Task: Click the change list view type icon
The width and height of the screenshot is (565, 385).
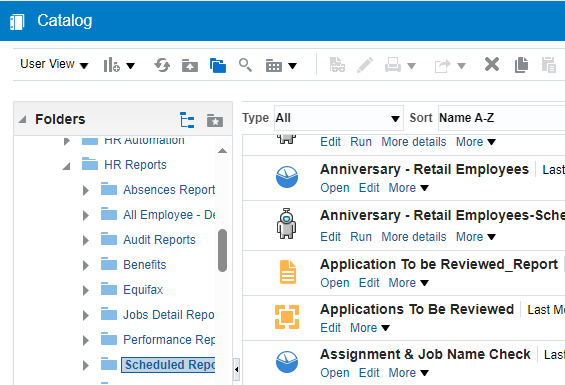Action: [273, 66]
